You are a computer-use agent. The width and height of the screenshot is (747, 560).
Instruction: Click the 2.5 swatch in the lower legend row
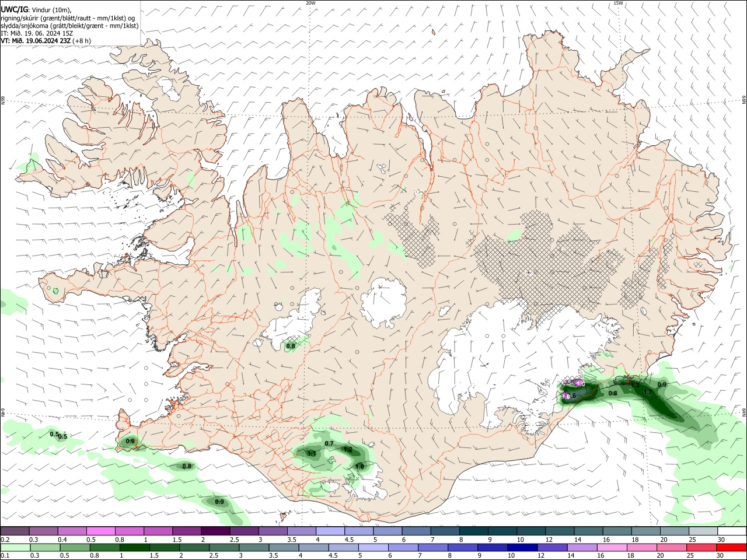pyautogui.click(x=224, y=547)
